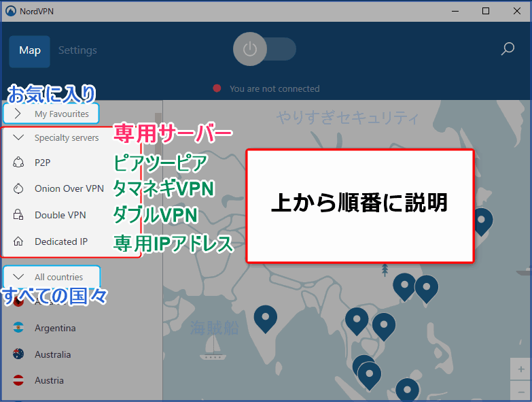Connect to Argentina
Screen dimensions: 532x402
[55, 328]
